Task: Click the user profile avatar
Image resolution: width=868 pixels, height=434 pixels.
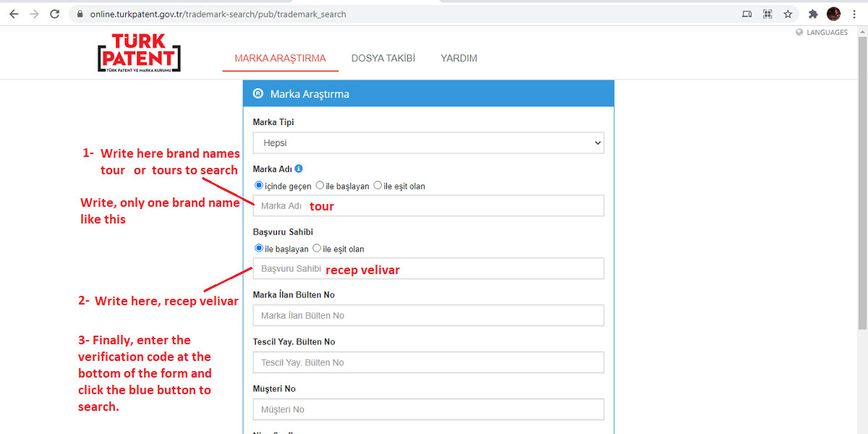Action: pos(833,14)
